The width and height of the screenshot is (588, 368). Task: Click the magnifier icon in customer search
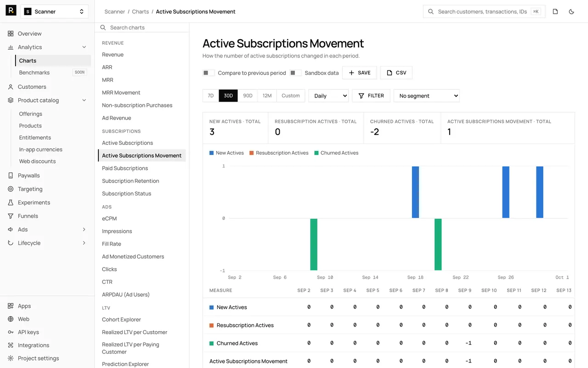(x=431, y=11)
